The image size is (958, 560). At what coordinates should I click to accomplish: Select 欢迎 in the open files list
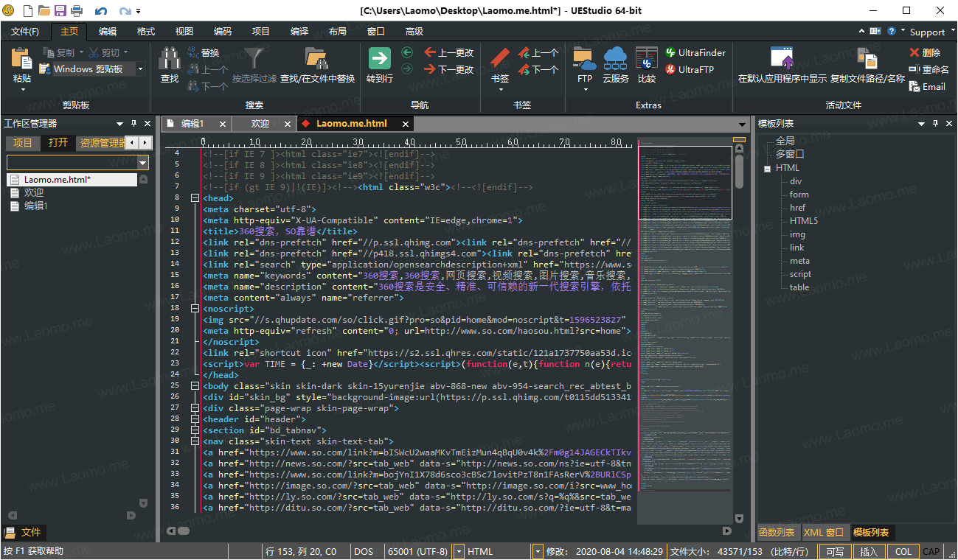point(34,193)
